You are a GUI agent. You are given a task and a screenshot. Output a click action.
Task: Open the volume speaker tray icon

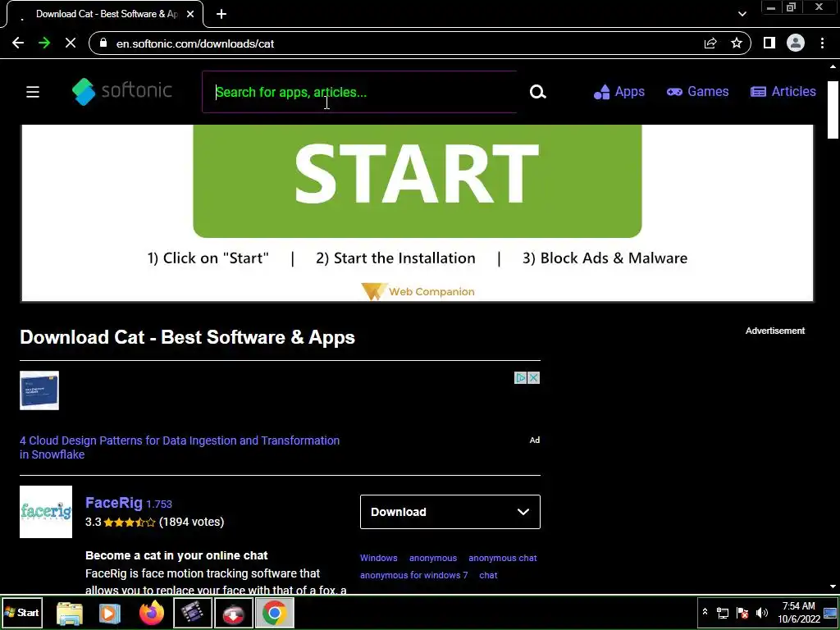coord(762,613)
